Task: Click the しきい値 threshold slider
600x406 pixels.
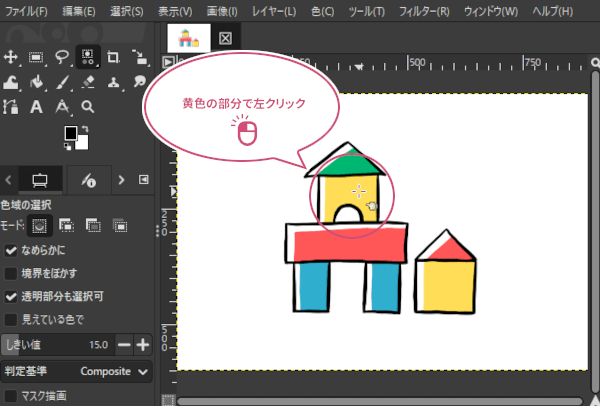Action: pos(57,345)
